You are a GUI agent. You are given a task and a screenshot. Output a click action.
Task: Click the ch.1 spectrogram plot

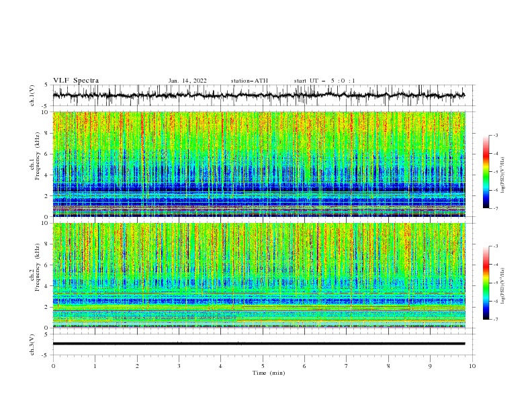click(259, 164)
